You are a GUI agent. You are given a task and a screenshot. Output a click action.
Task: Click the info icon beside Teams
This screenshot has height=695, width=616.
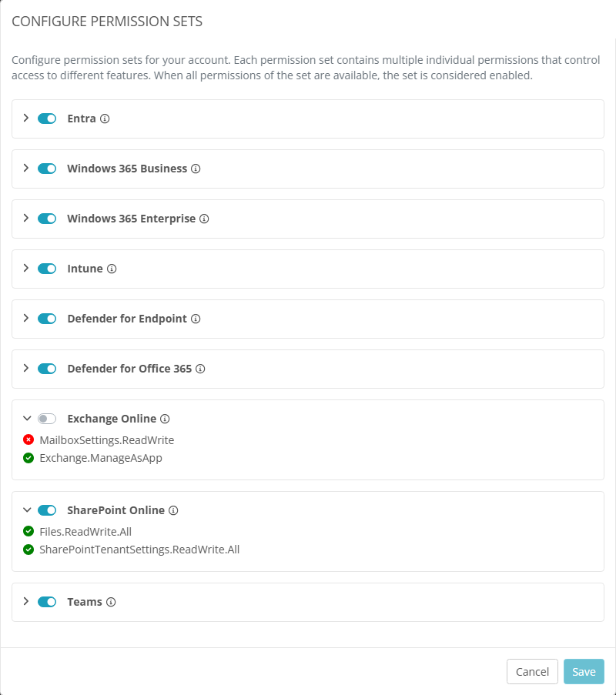[x=111, y=603]
